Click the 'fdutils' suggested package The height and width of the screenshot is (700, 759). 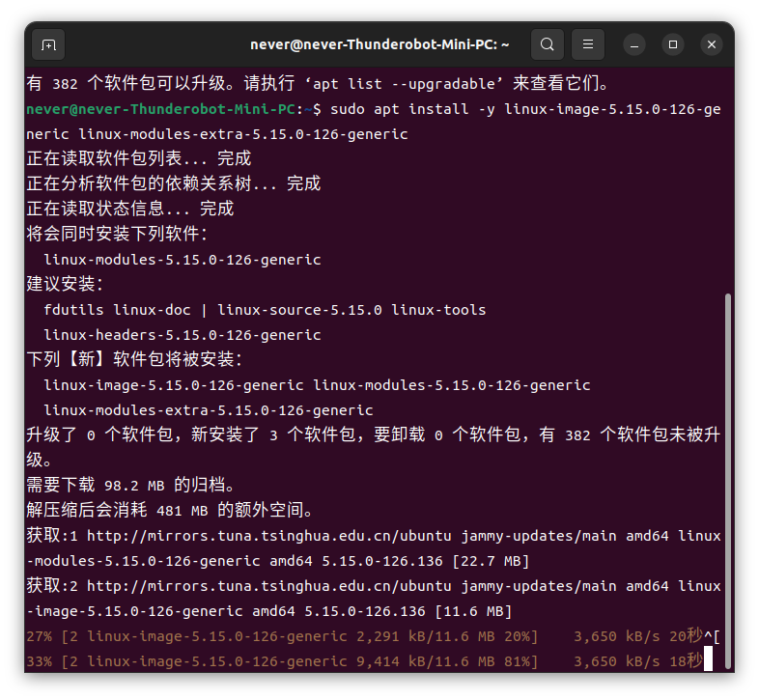pyautogui.click(x=73, y=310)
